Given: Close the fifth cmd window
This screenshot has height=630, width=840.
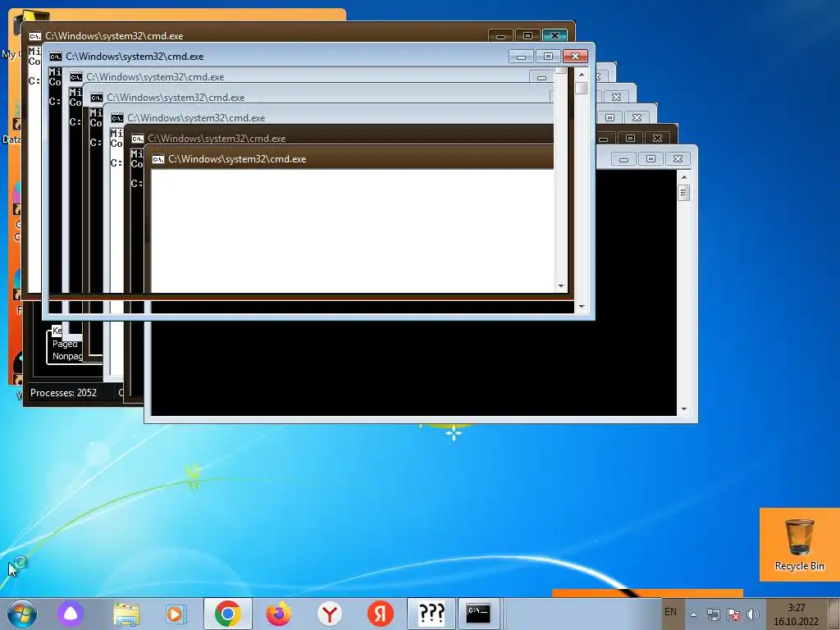Looking at the screenshot, I should tap(637, 117).
